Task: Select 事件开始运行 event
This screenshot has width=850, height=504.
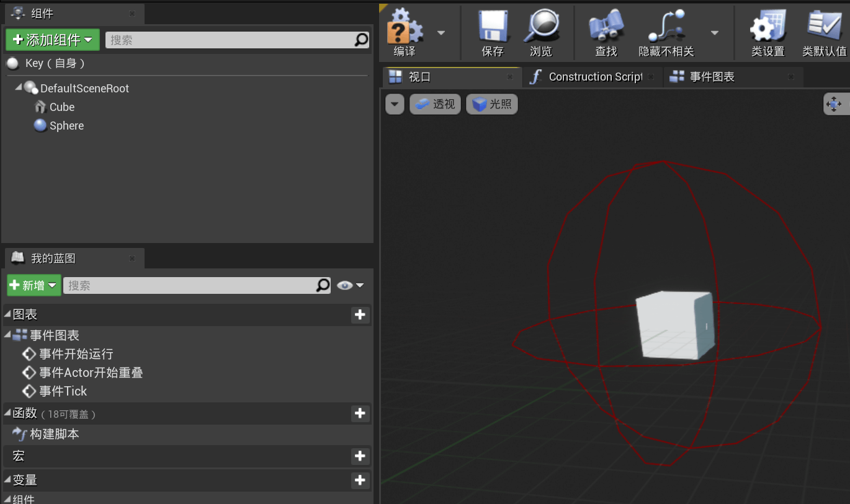Action: pyautogui.click(x=76, y=354)
